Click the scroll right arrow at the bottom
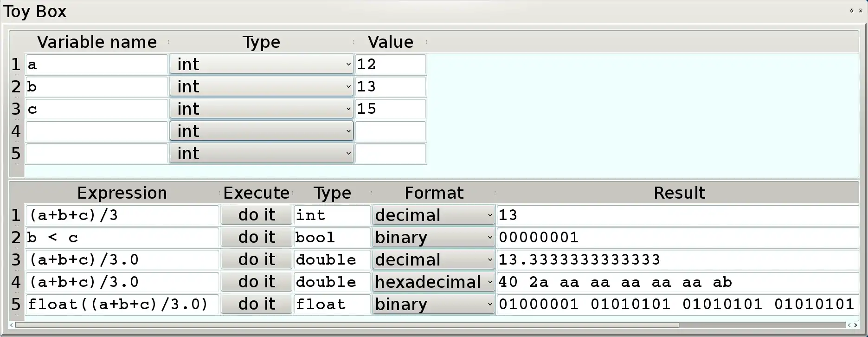 (856, 325)
